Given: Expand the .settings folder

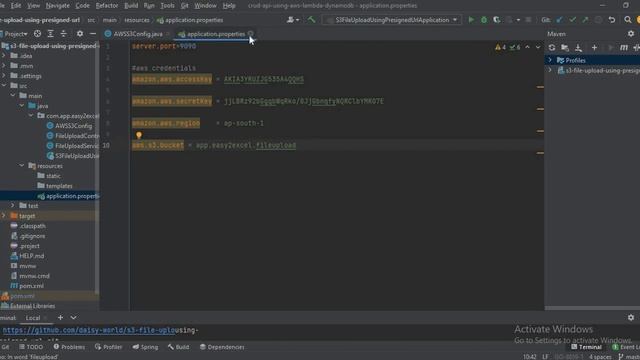Looking at the screenshot, I should 4,76.
